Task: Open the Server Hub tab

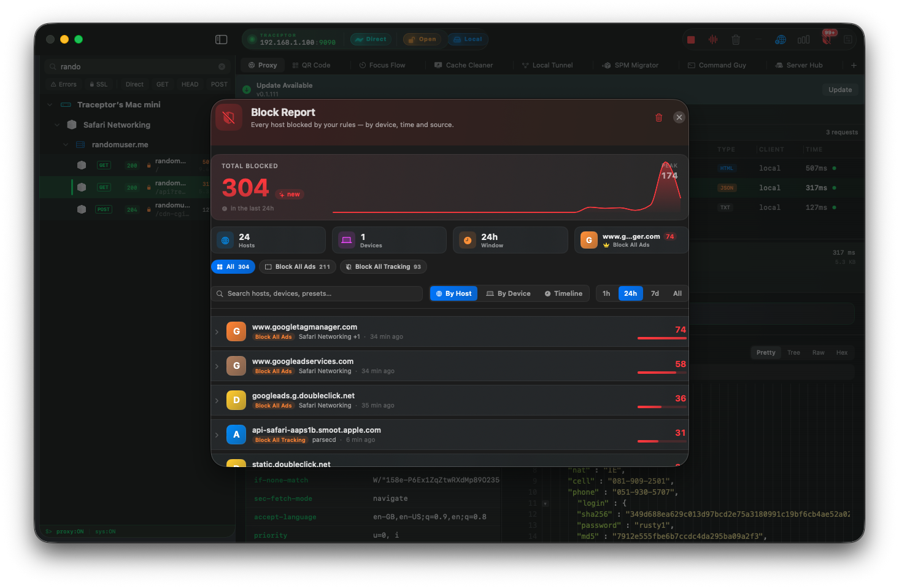Action: (799, 65)
